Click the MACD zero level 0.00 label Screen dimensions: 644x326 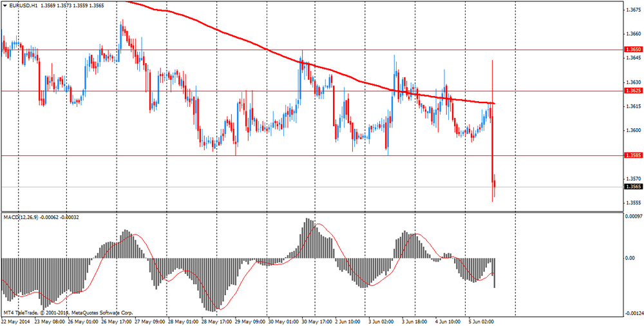629,258
